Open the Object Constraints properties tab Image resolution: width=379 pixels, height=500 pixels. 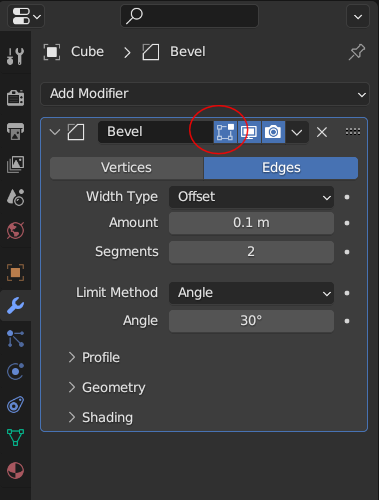[15, 405]
